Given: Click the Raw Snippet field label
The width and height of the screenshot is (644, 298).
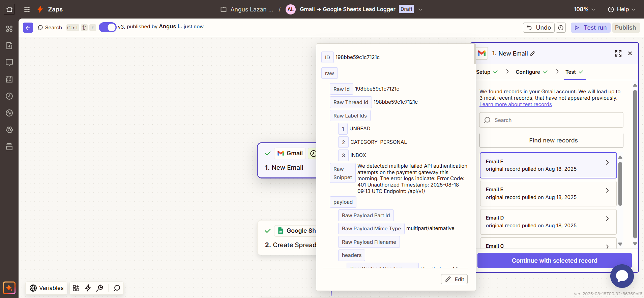Looking at the screenshot, I should point(343,173).
